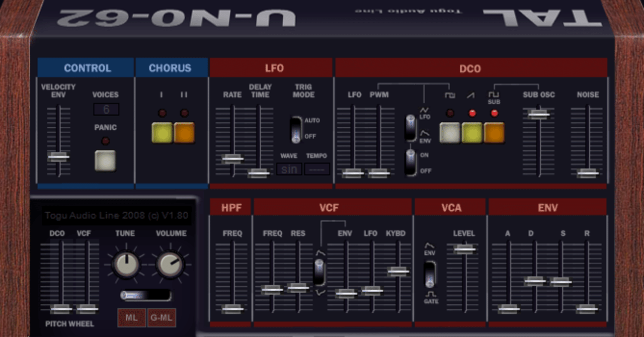Toggle Chorus I yellow button

tap(162, 133)
